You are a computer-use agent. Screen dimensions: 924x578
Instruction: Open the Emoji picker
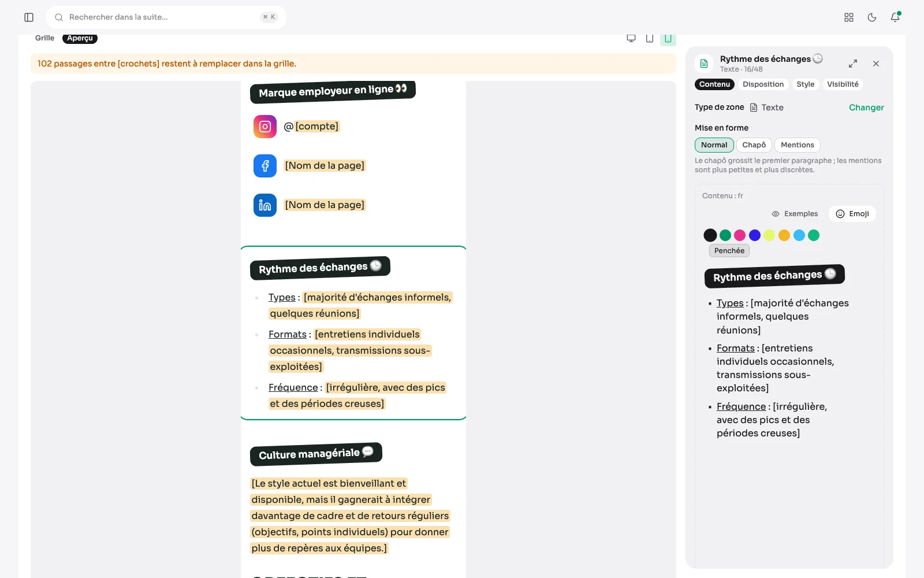click(x=852, y=214)
